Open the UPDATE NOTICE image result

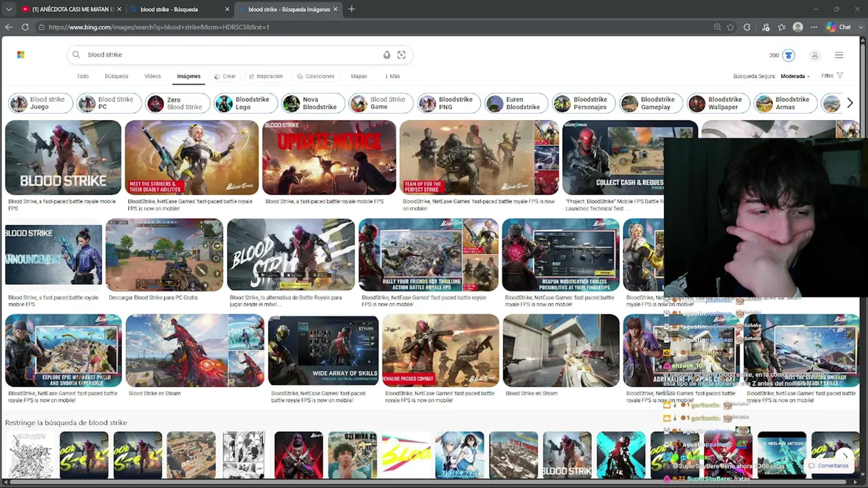(x=329, y=158)
